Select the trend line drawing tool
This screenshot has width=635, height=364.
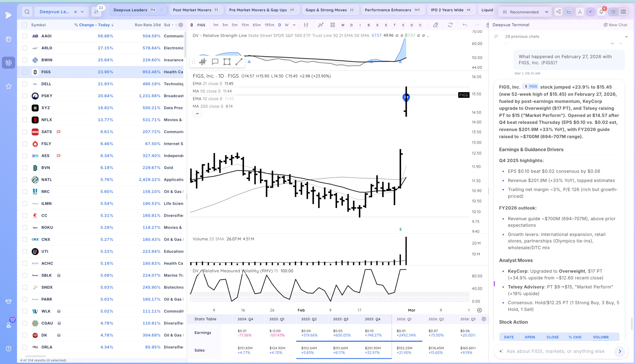pos(239,62)
